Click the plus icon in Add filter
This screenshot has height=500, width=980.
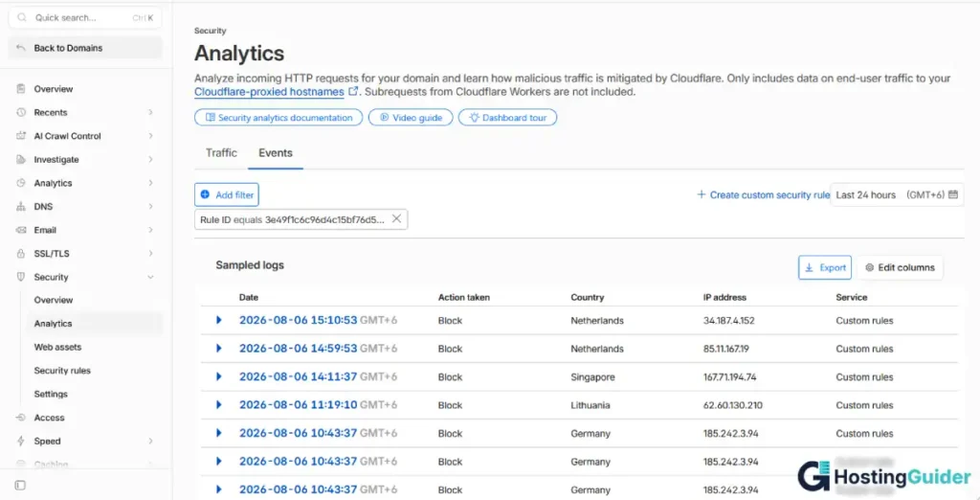(205, 195)
